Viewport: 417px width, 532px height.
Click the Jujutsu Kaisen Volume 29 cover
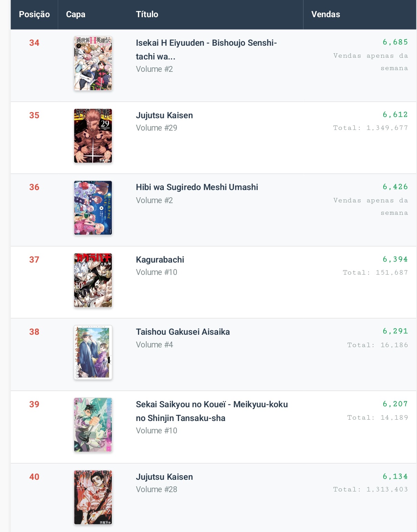click(x=93, y=136)
